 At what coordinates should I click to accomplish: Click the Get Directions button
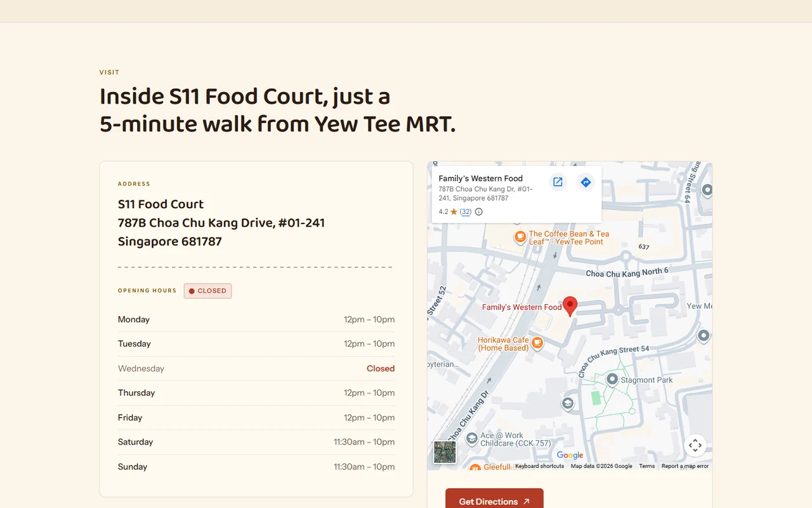pyautogui.click(x=494, y=501)
